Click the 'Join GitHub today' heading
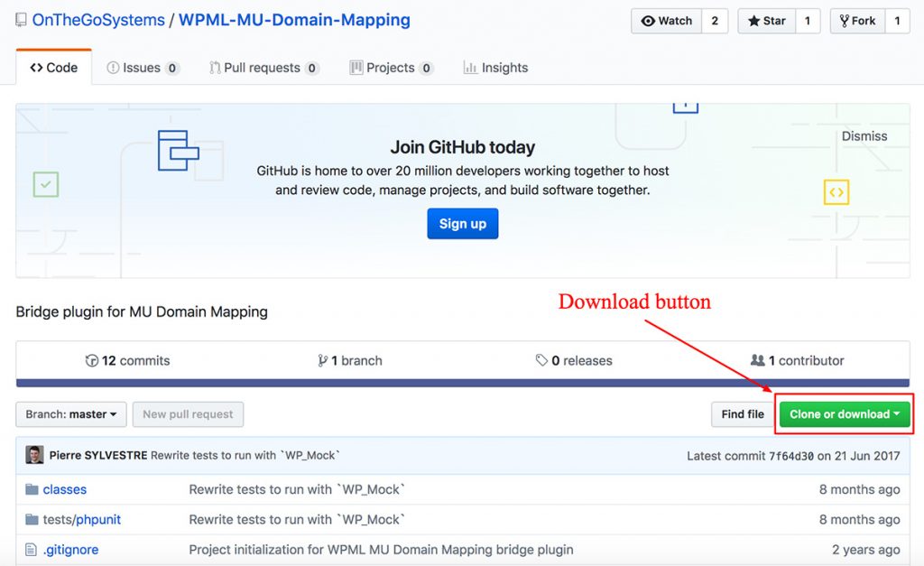This screenshot has width=924, height=566. point(463,147)
